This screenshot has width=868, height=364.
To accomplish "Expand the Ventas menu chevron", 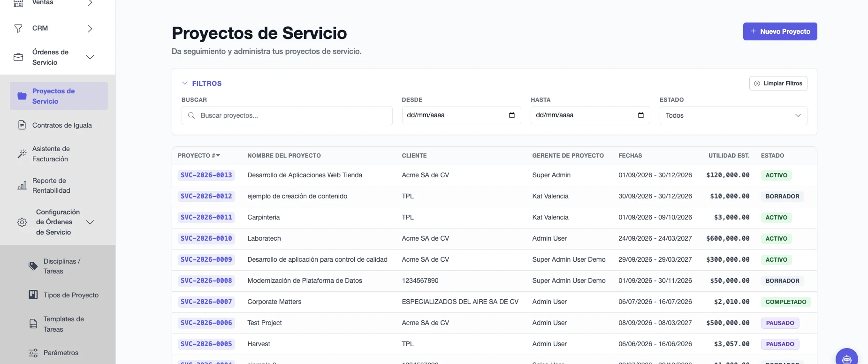I will coord(90,3).
